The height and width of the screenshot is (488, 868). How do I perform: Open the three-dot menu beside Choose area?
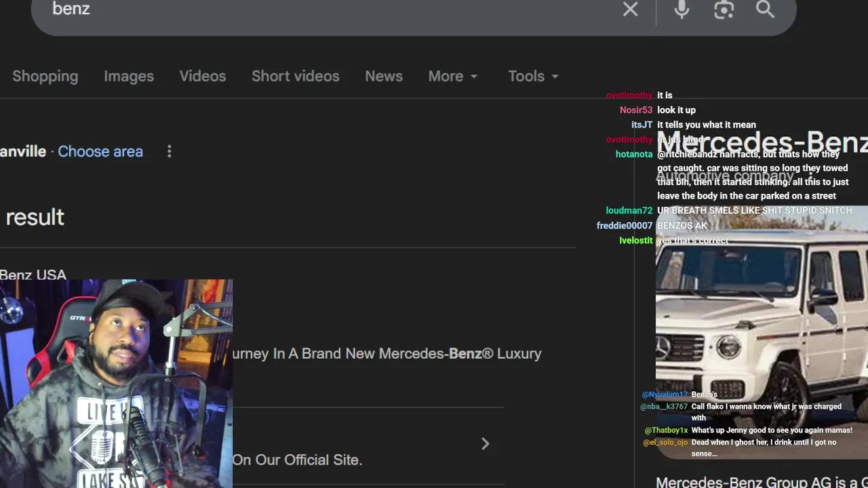(170, 151)
